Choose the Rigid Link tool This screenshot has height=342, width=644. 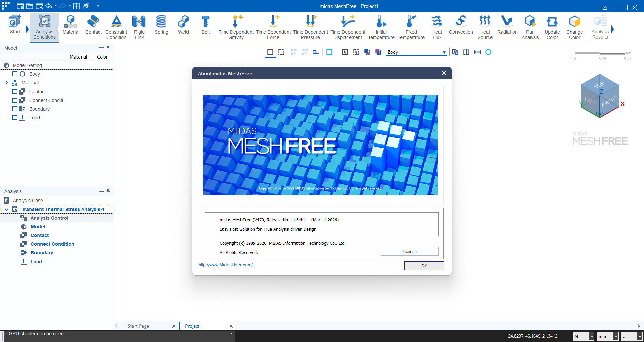tap(139, 27)
